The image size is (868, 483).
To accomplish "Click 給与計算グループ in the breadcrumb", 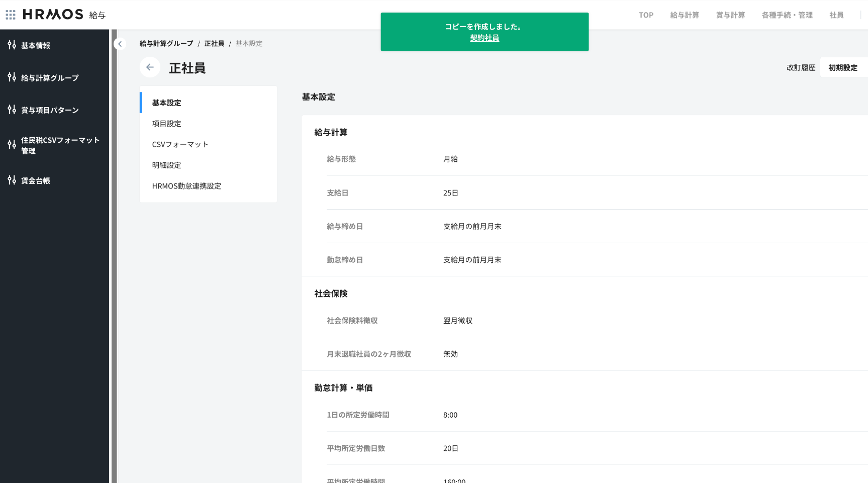I will coord(166,44).
